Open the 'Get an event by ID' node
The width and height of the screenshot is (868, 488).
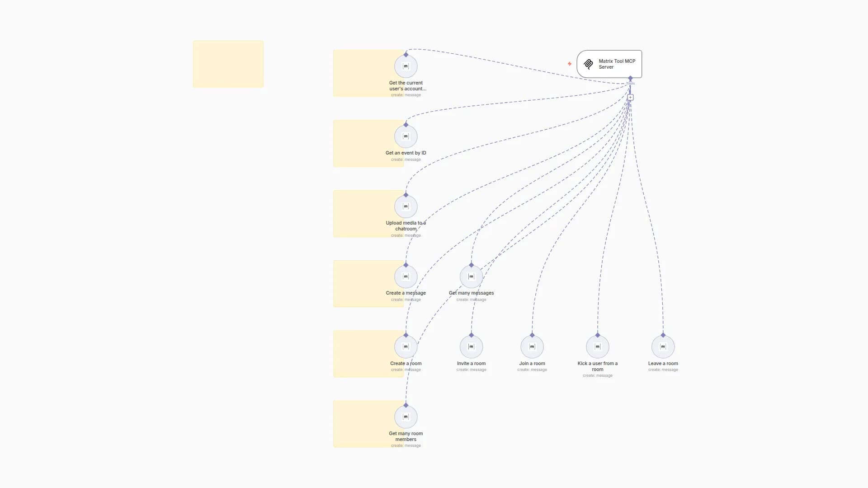(406, 136)
